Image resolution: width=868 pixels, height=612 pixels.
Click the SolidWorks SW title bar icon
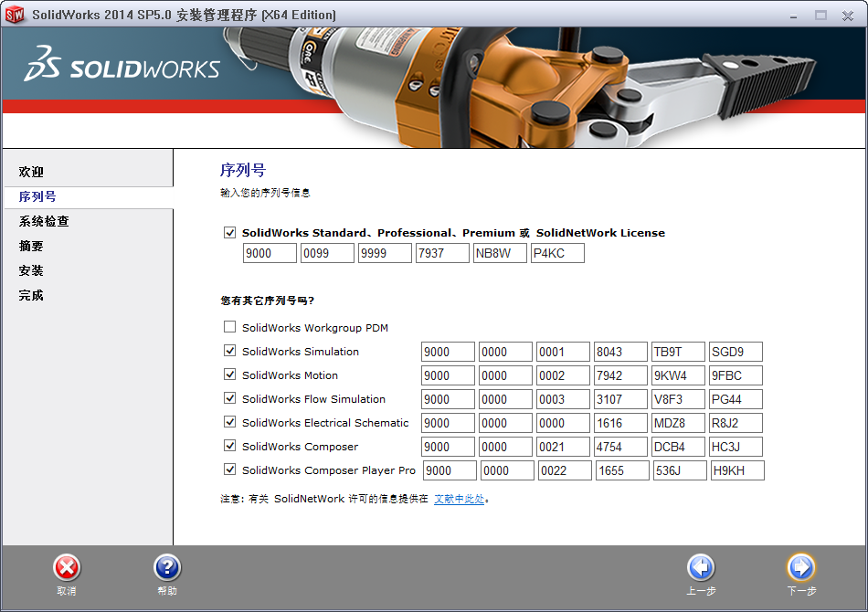15,15
